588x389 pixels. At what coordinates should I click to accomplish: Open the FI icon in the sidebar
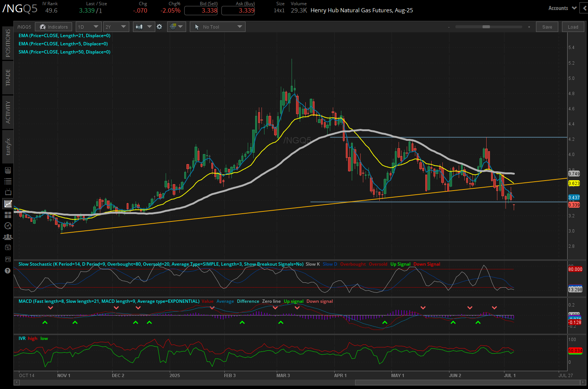pos(8,259)
